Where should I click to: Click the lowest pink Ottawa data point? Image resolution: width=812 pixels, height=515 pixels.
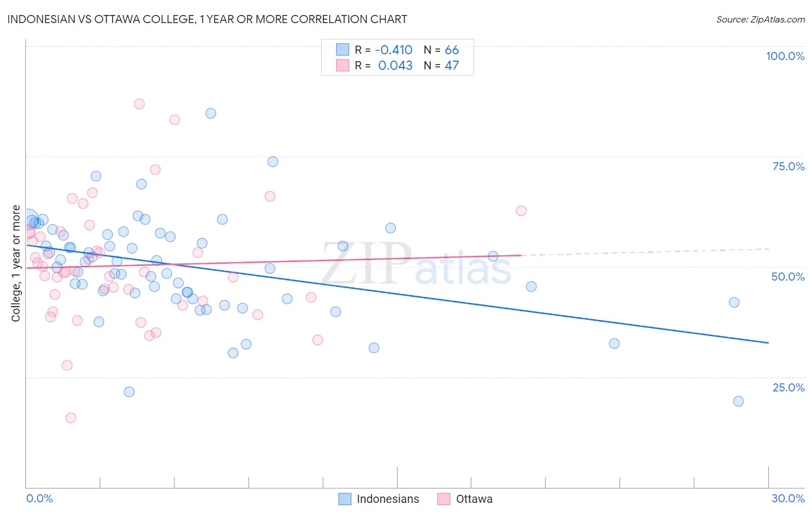[70, 418]
